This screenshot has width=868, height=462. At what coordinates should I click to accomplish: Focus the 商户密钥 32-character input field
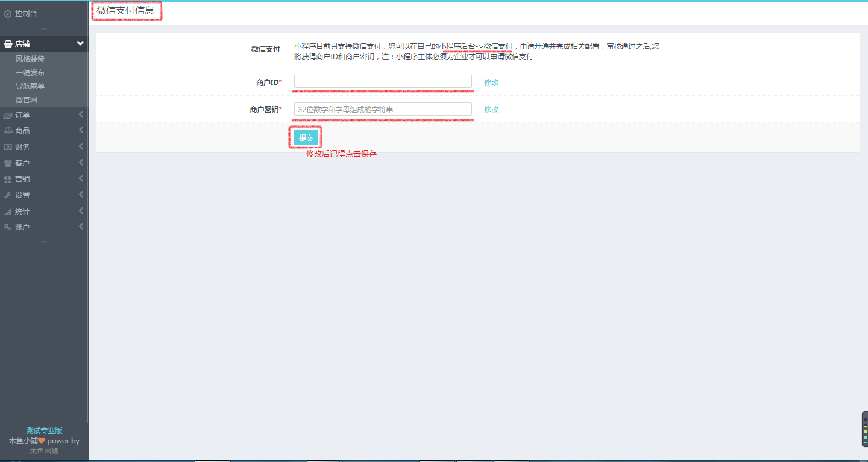pos(383,109)
